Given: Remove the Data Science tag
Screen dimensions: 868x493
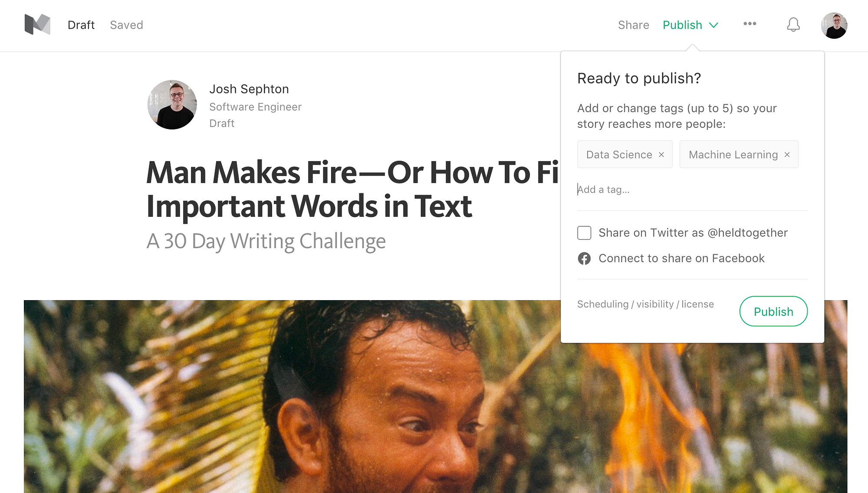Looking at the screenshot, I should (x=661, y=155).
